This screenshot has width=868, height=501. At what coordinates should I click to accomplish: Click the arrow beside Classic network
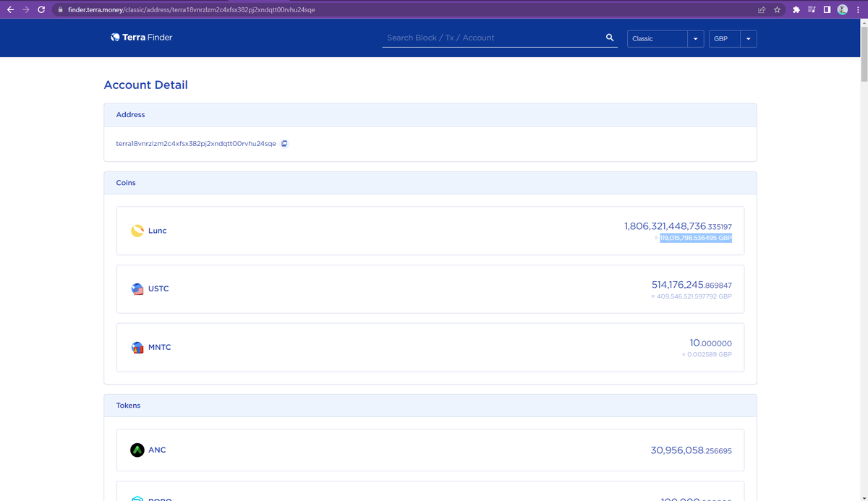click(695, 39)
